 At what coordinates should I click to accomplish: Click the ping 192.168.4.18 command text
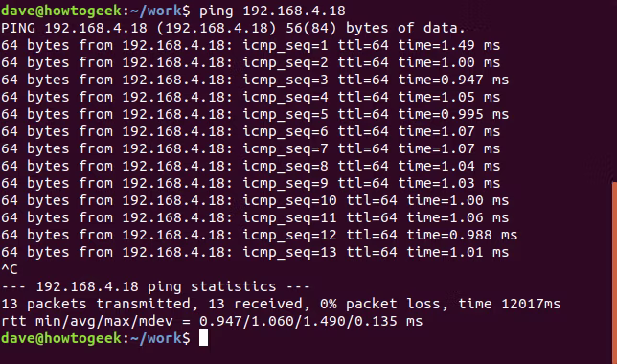[272, 11]
